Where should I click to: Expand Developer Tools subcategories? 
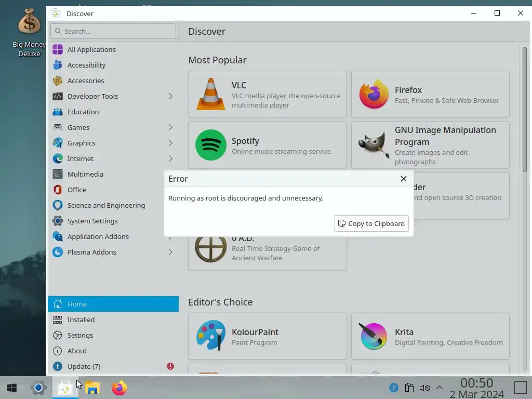170,96
